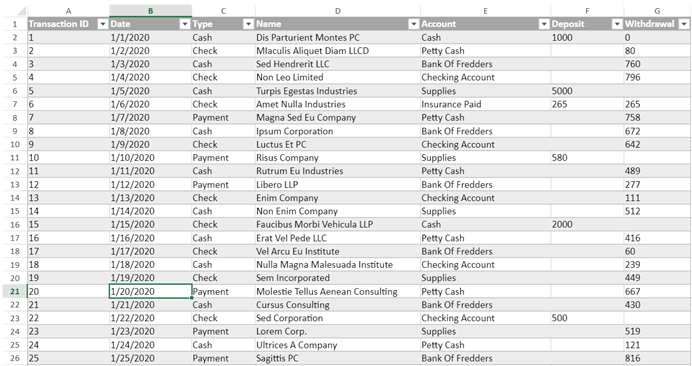Viewport: 692px width, 366px height.
Task: Select Insurance Paid account cell
Action: click(485, 104)
